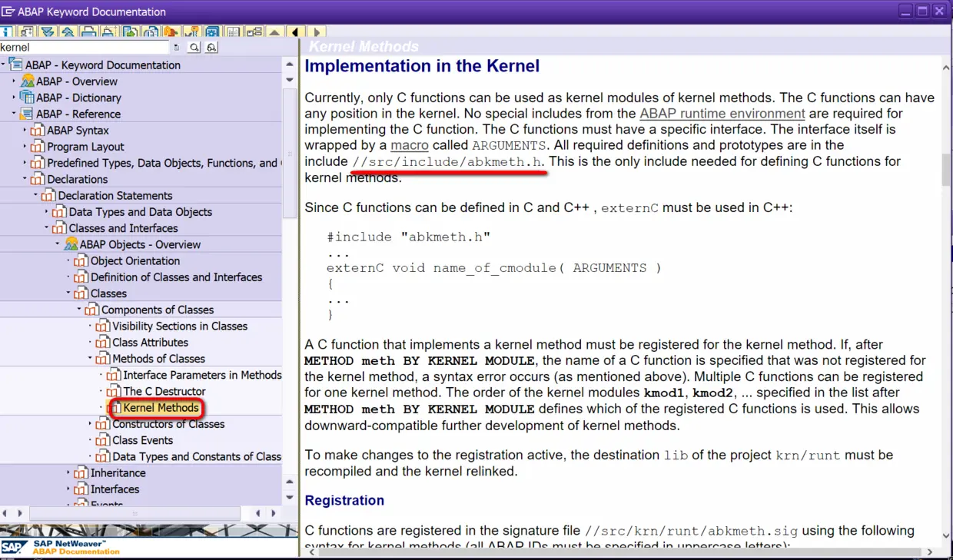Select ABAP Syntax tree entry
Screen dimensions: 953x560
(x=78, y=131)
